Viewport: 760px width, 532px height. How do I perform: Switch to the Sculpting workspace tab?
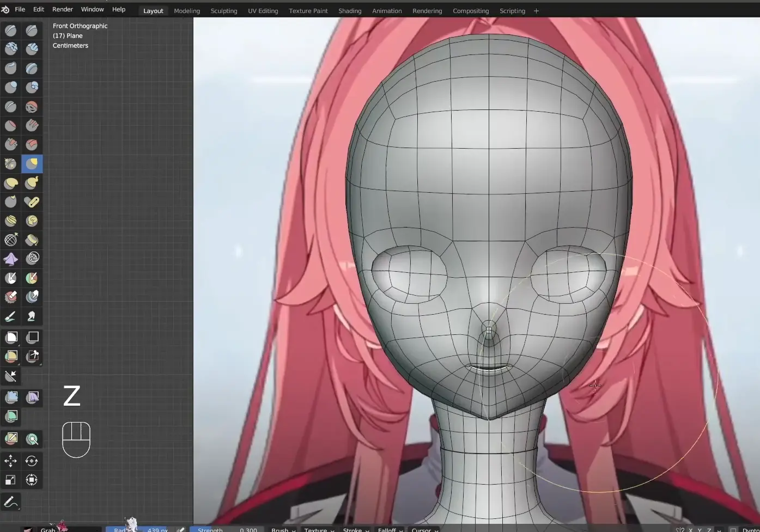[x=223, y=11]
